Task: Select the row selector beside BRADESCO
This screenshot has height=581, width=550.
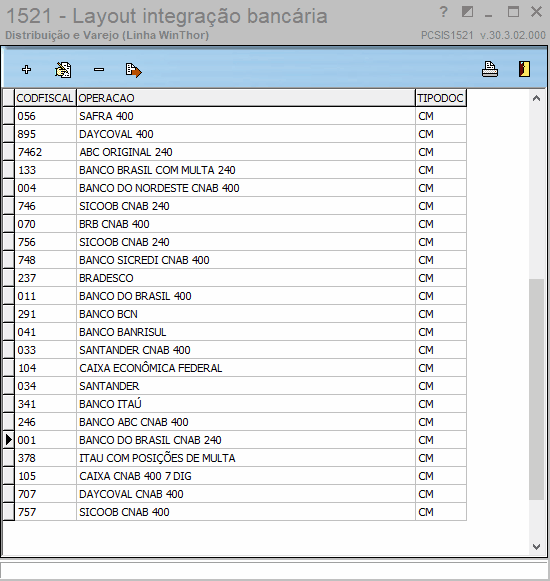Action: [x=9, y=278]
